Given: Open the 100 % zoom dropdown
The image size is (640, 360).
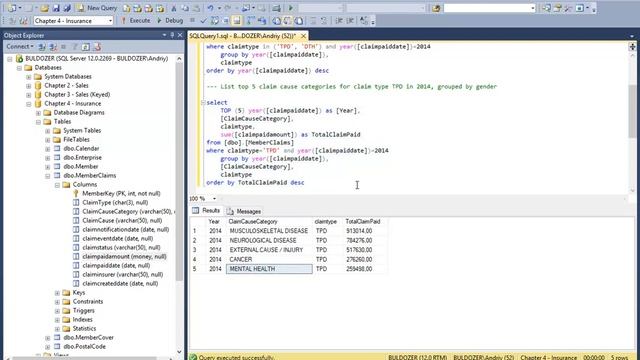Looking at the screenshot, I should pos(214,198).
